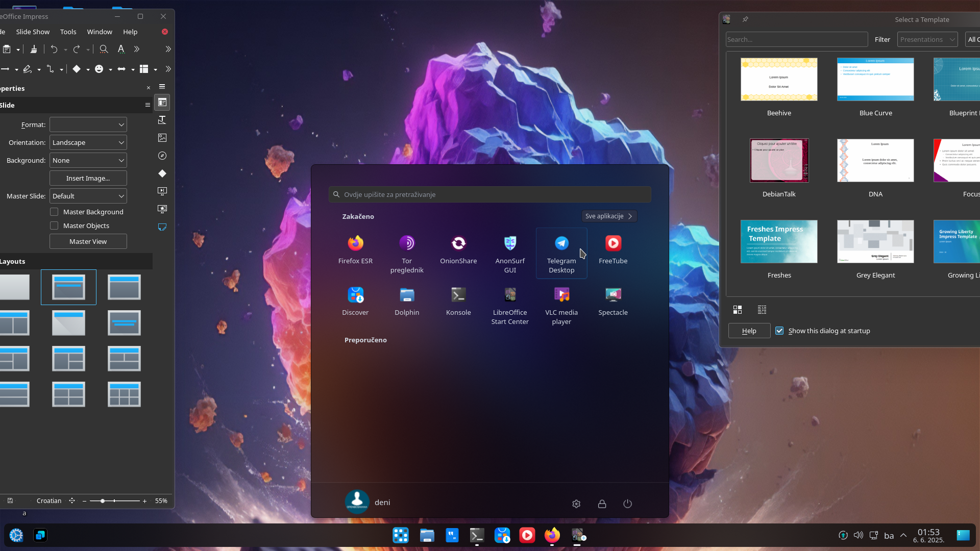
Task: Select the Connector tool in drawing toolbar
Action: [50, 69]
